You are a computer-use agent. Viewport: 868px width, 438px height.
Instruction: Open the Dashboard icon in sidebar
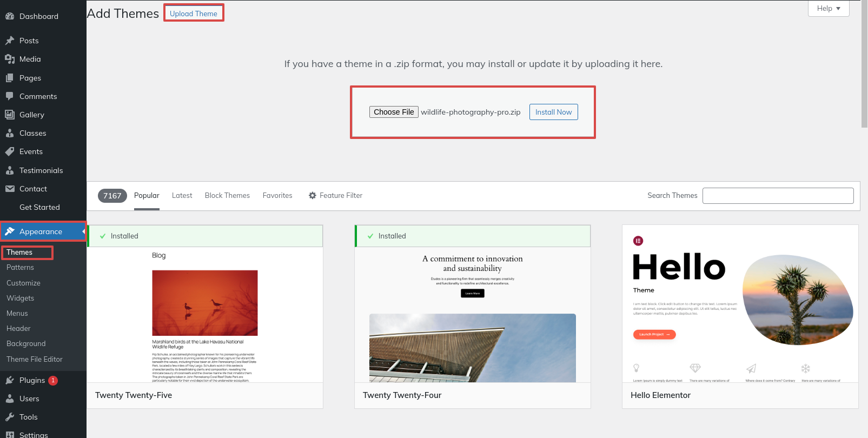[10, 16]
